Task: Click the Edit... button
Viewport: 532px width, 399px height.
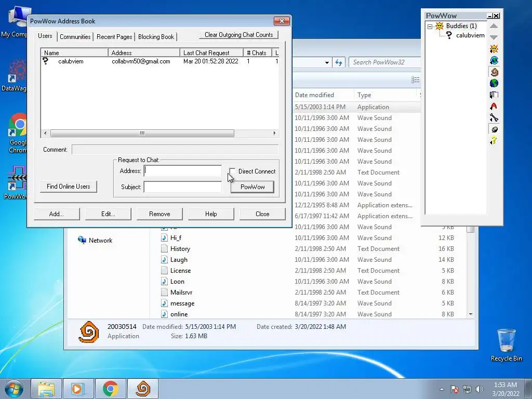Action: (x=108, y=214)
